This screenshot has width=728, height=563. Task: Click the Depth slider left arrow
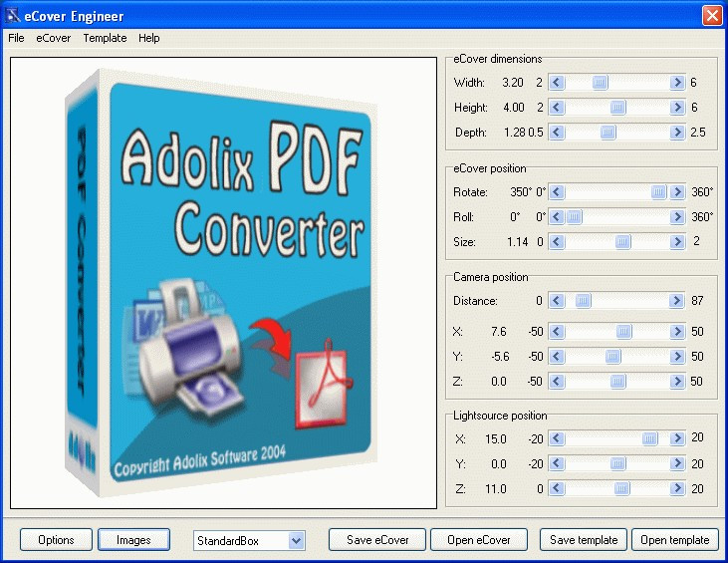point(557,133)
